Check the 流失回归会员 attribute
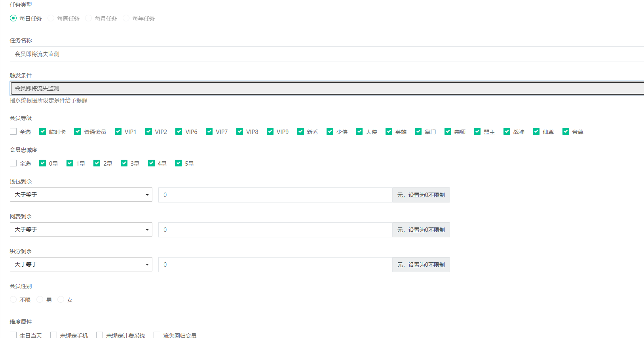644x338 pixels. [157, 335]
